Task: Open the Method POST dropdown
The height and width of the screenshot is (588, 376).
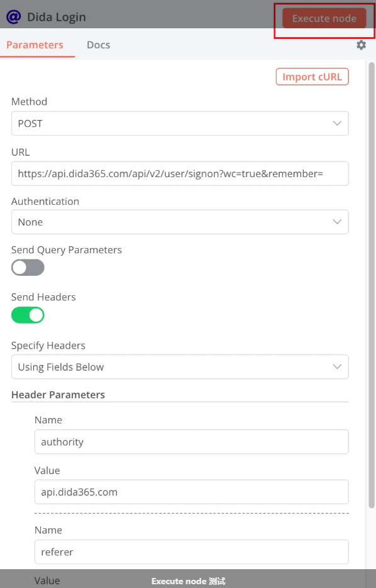Action: [180, 123]
